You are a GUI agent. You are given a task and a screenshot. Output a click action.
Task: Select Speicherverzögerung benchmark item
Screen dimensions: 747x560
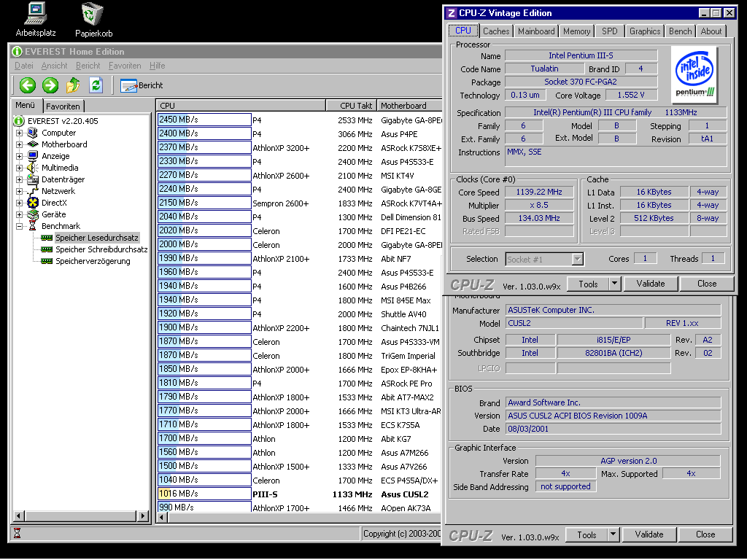pyautogui.click(x=93, y=261)
